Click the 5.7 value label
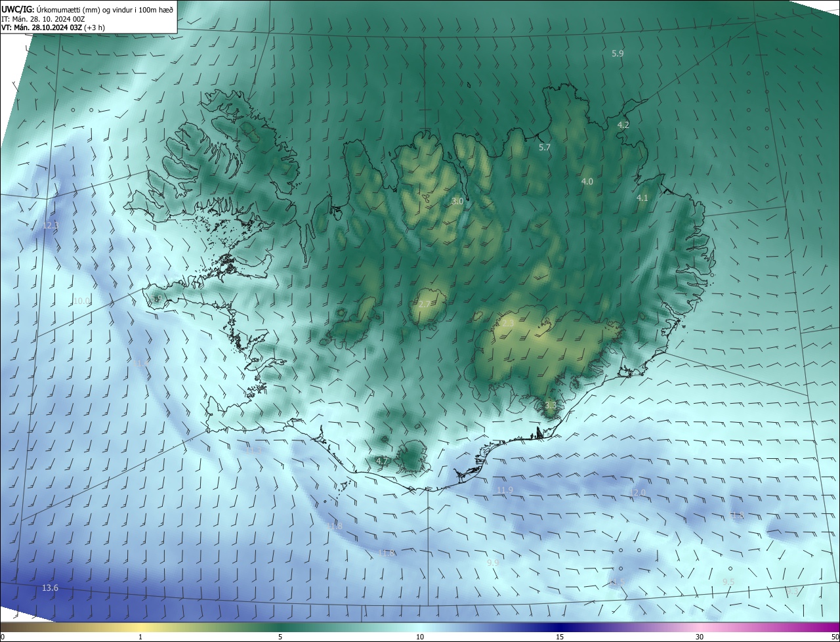The height and width of the screenshot is (642, 840). coord(544,148)
